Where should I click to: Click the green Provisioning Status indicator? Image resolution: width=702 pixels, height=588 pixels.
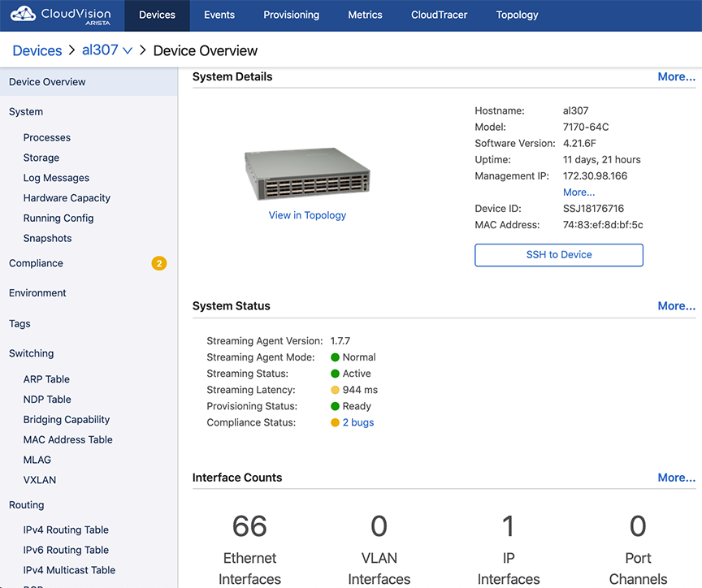[335, 406]
